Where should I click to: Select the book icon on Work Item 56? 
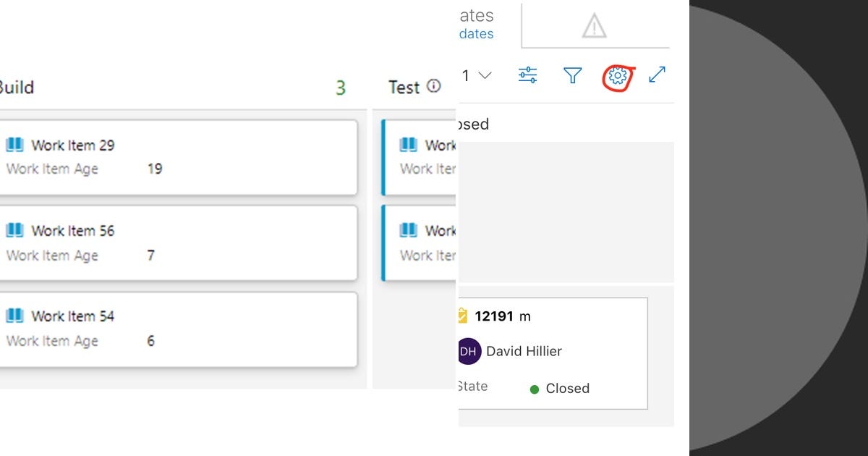pyautogui.click(x=14, y=230)
